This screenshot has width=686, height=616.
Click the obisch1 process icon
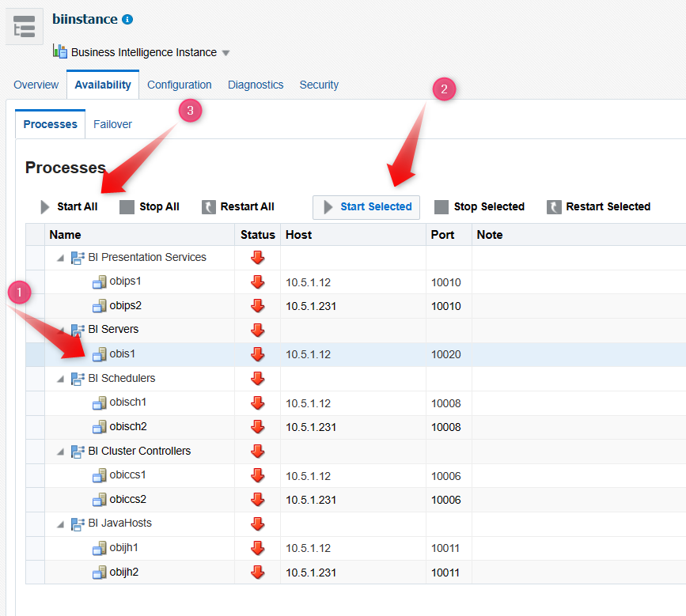[x=100, y=402]
